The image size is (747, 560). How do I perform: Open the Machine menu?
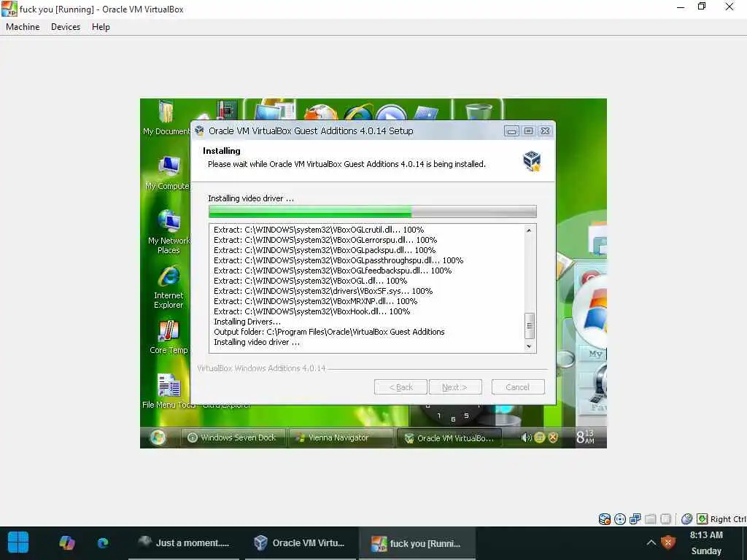pos(23,27)
